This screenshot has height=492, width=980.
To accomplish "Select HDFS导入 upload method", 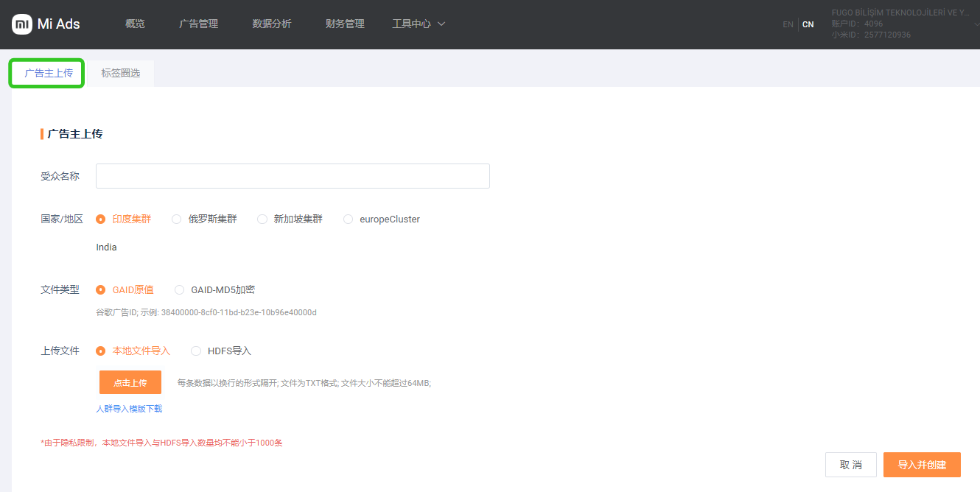I will [196, 351].
